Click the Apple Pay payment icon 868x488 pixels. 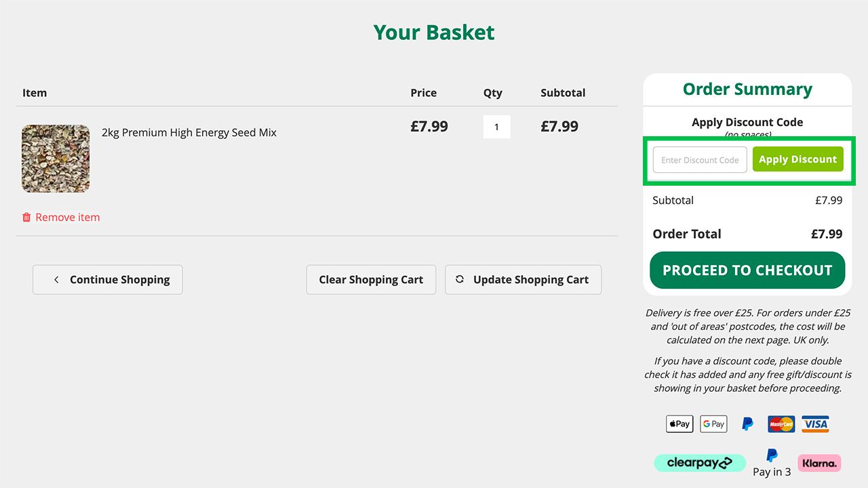coord(679,424)
